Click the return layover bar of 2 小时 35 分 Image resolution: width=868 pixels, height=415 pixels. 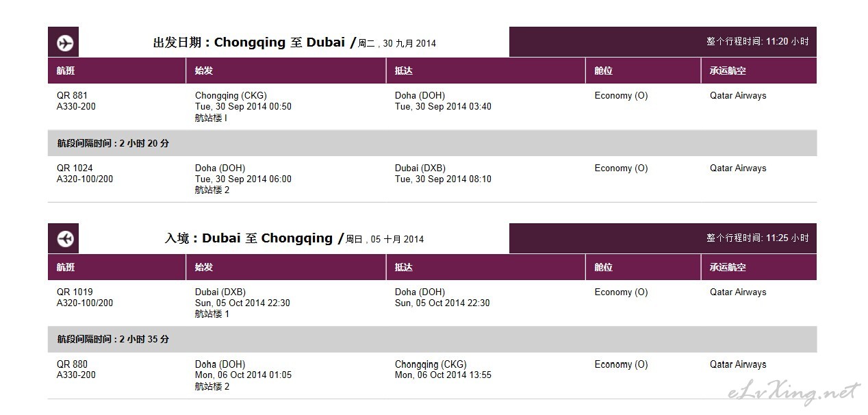pos(432,340)
